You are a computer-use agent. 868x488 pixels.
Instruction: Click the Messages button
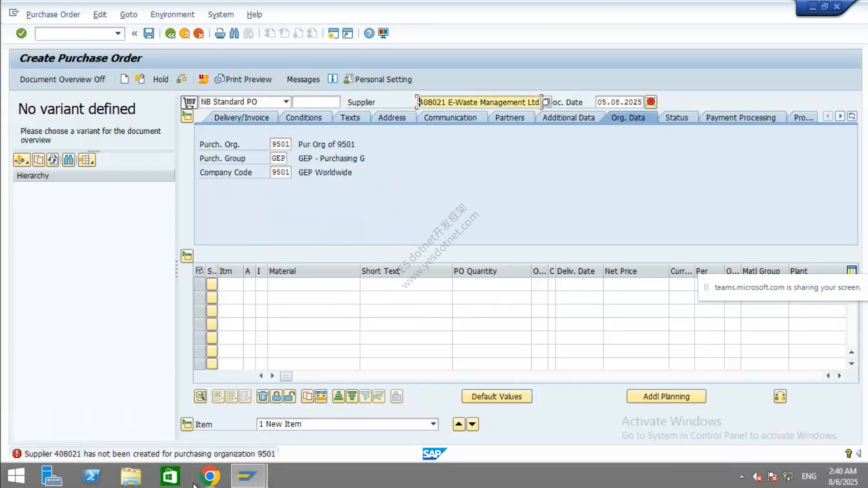[x=303, y=80]
